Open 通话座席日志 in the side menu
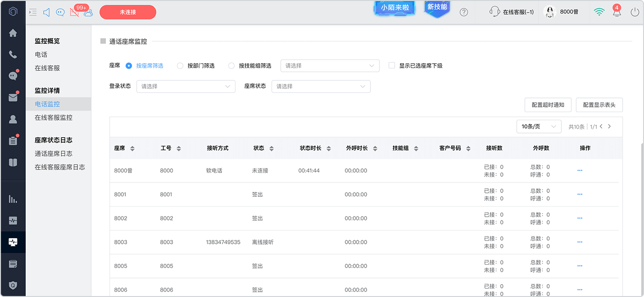Screen dimensions: 644x297 (x=54, y=153)
